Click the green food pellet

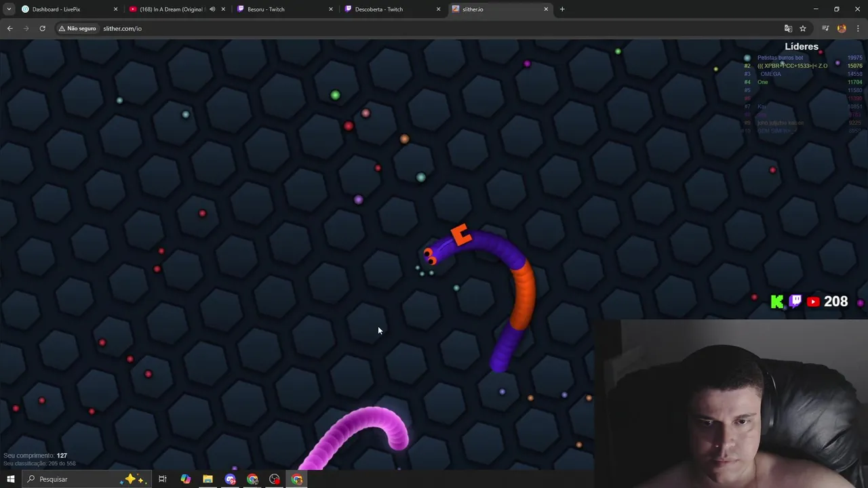(x=335, y=96)
